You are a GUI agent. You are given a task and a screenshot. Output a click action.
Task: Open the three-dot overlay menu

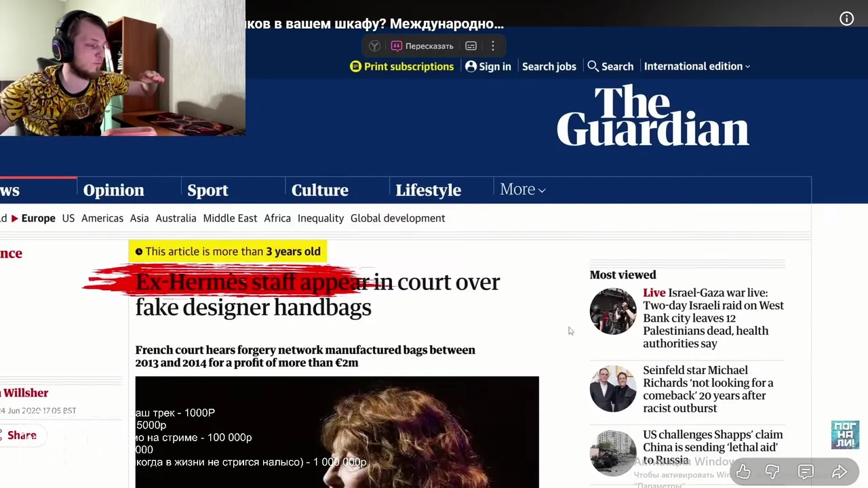point(493,46)
